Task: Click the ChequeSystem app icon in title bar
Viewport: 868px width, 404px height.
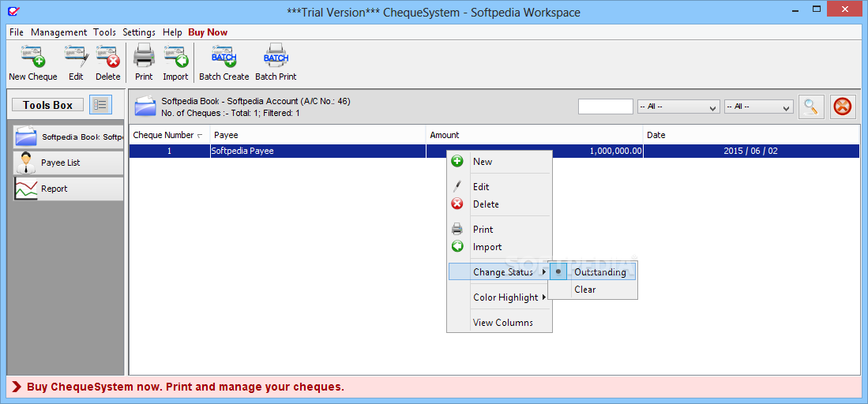Action: 13,12
